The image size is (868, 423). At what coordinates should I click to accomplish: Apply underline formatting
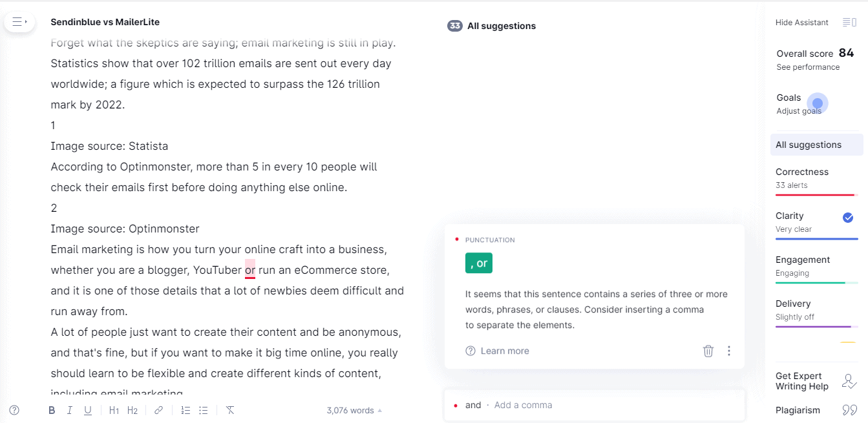pos(88,410)
